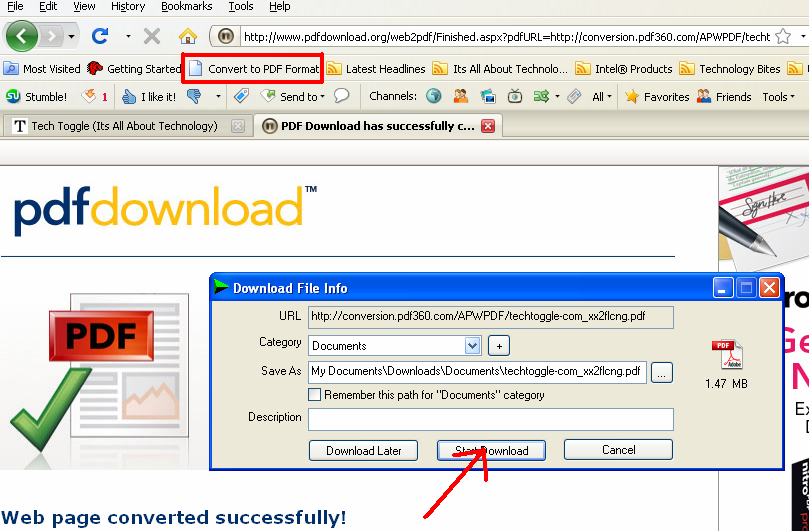The height and width of the screenshot is (531, 809).
Task: Open the Send to dropdown
Action: (293, 96)
